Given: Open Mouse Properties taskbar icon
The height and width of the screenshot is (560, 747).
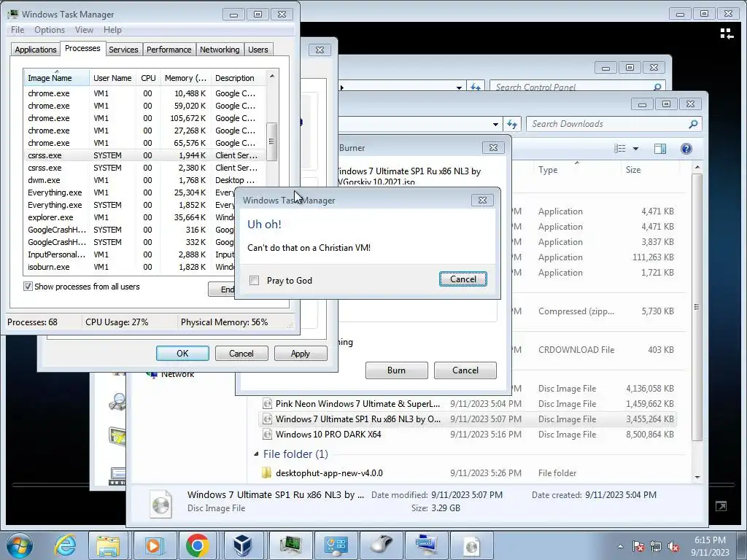Looking at the screenshot, I should click(x=381, y=545).
